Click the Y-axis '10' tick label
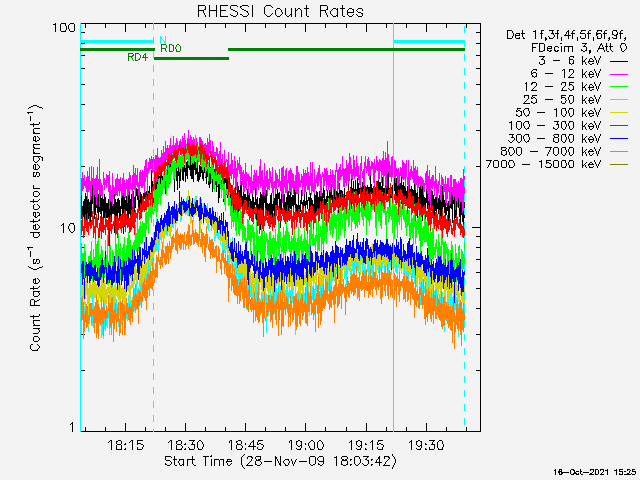The width and height of the screenshot is (640, 480). click(x=68, y=228)
